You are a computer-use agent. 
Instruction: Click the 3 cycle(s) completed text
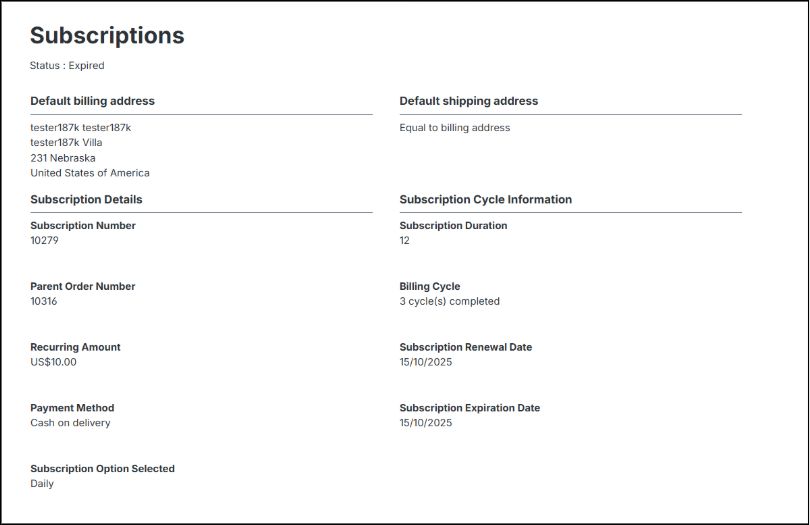(x=449, y=301)
